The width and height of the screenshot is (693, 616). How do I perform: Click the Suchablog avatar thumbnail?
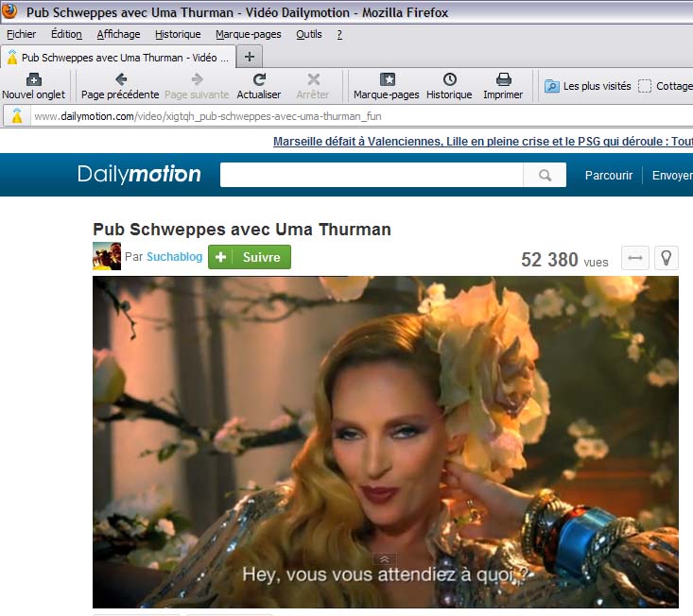107,256
